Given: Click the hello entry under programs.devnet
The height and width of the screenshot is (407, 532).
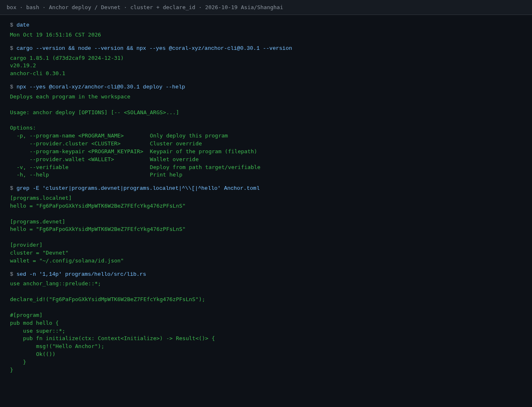Looking at the screenshot, I should pyautogui.click(x=98, y=229).
